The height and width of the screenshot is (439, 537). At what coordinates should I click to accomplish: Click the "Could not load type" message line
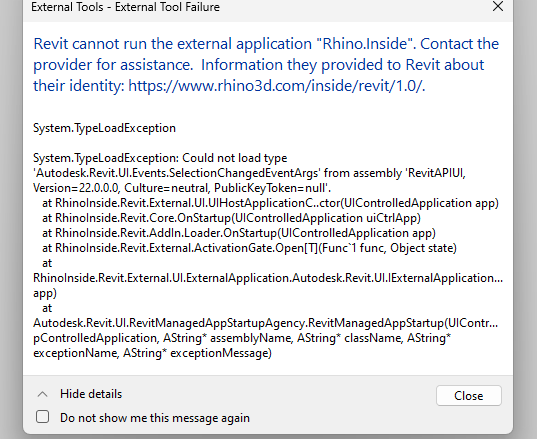point(160,158)
